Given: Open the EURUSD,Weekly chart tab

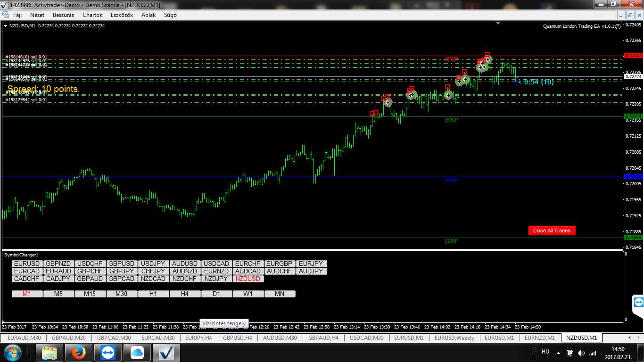Looking at the screenshot, I should click(454, 338).
